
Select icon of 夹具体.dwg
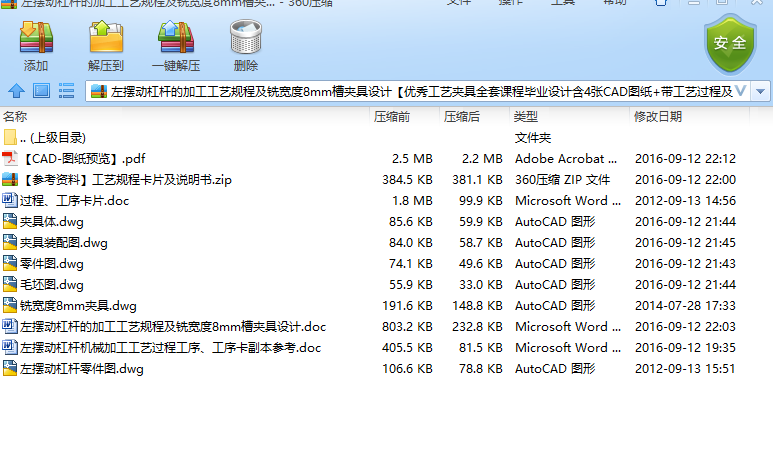click(10, 221)
